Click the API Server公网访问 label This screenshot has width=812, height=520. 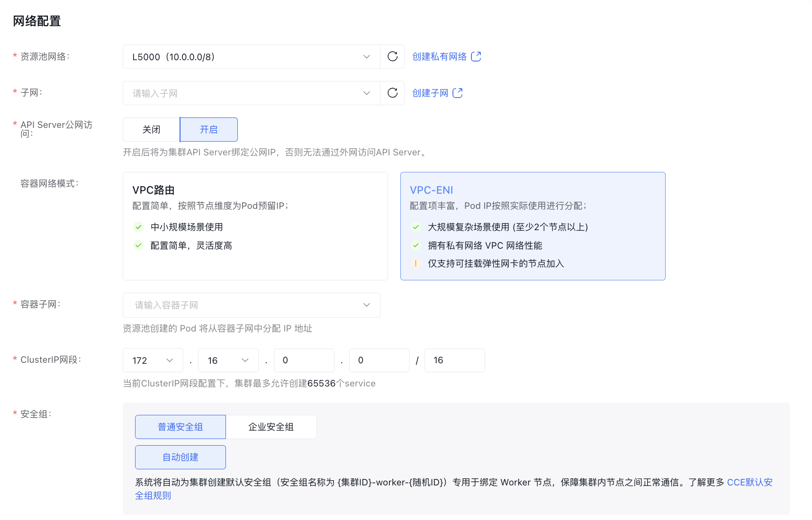56,129
